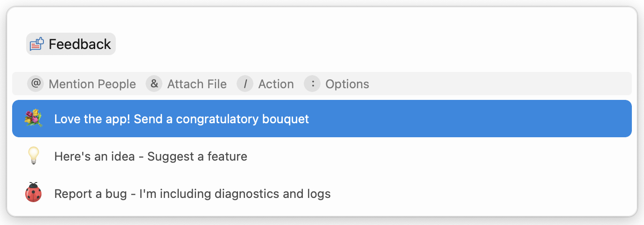Open Options in the hint bar
This screenshot has height=225, width=644.
[x=347, y=84]
